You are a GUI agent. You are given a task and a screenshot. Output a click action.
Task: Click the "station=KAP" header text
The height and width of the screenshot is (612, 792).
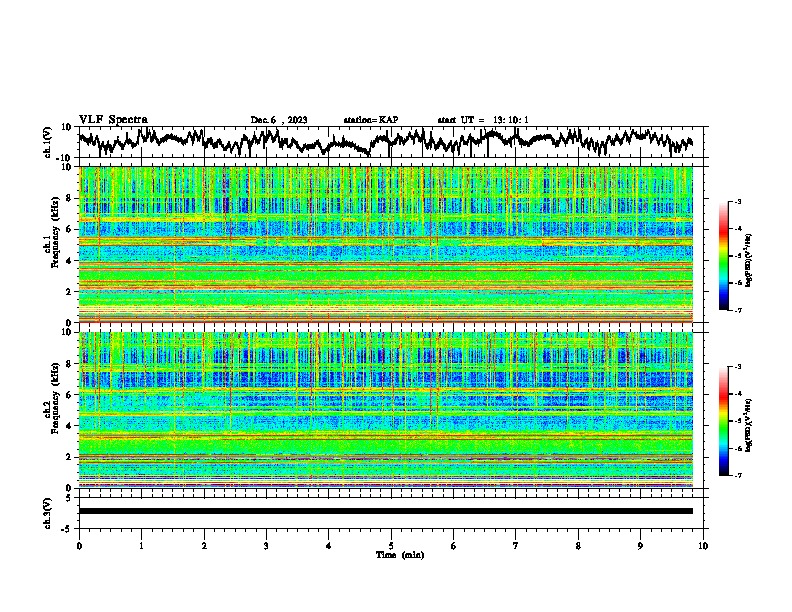[371, 120]
